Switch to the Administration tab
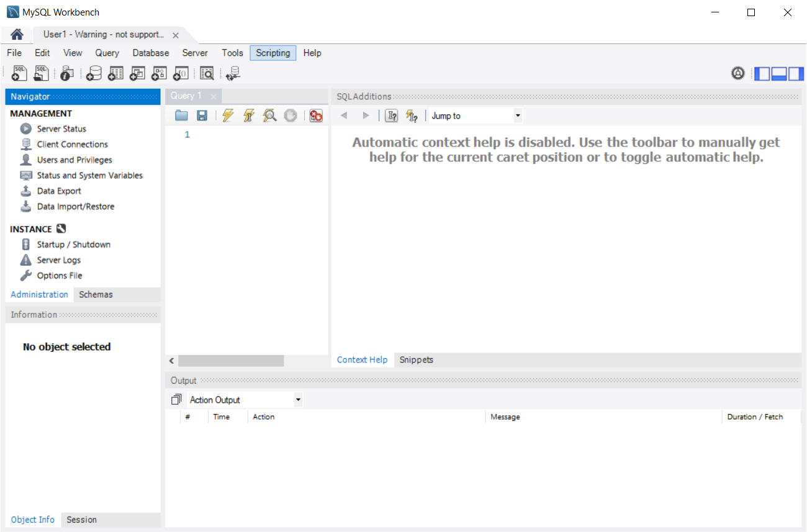Image resolution: width=807 pixels, height=532 pixels. tap(39, 294)
